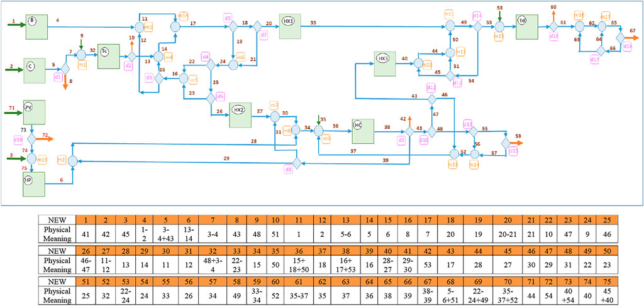
Task: Select the diamond node tagged d19
Action: [x=31, y=139]
